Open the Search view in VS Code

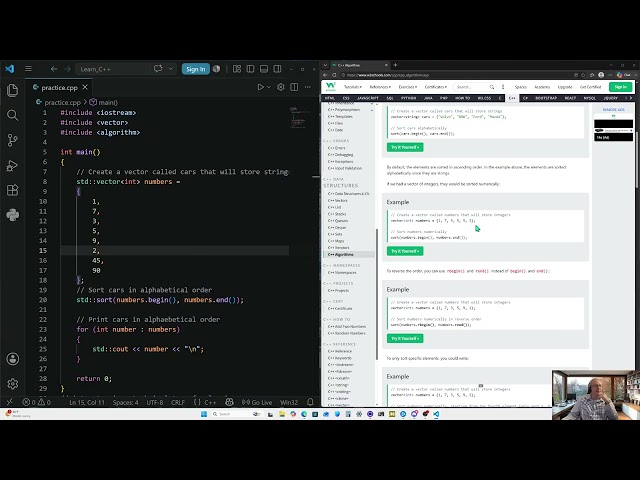click(x=13, y=116)
